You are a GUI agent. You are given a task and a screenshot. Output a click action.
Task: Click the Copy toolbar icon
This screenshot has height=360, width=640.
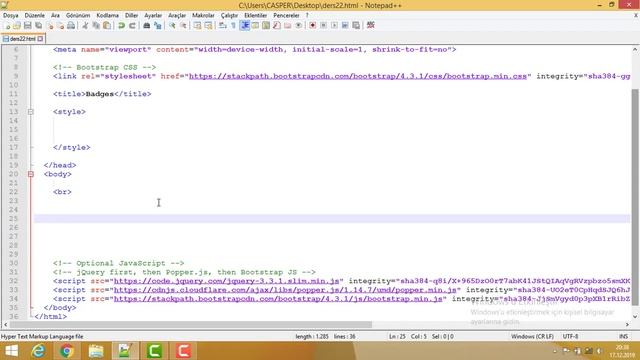tap(96, 25)
